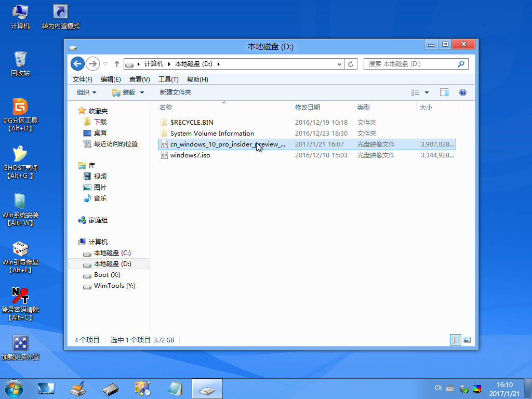
Task: Open the 回收站 recycle bin icon
Action: pos(20,64)
